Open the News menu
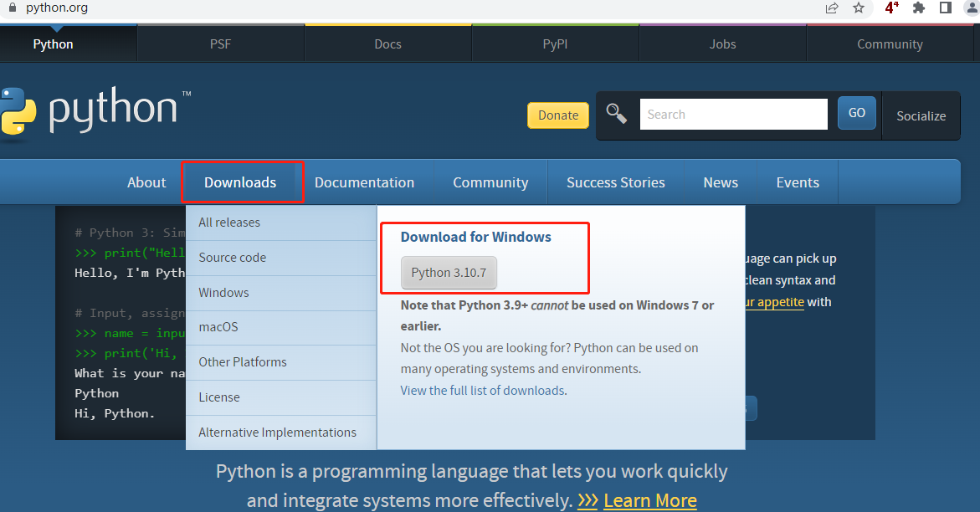This screenshot has height=512, width=980. pyautogui.click(x=721, y=182)
